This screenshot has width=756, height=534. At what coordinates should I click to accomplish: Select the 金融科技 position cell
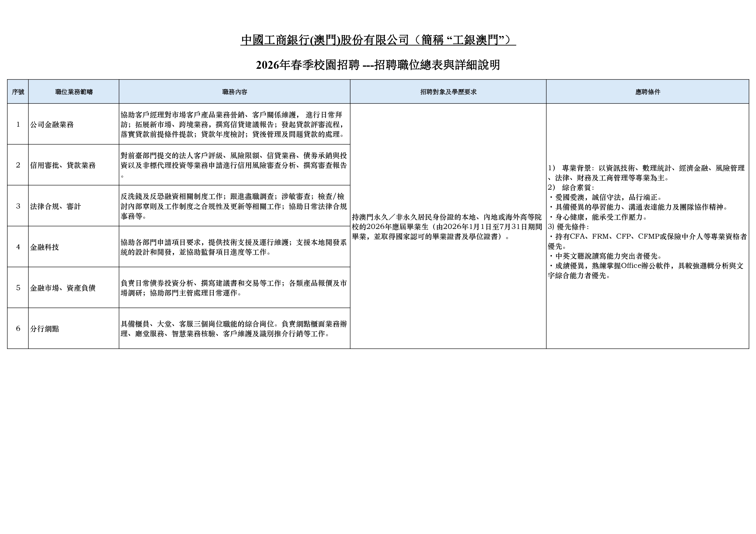44,247
